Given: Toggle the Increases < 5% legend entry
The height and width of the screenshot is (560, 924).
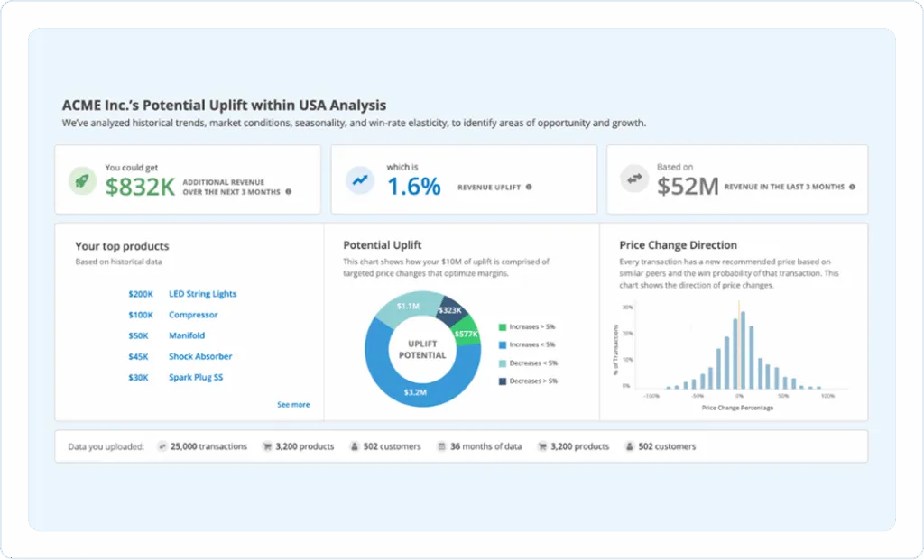Looking at the screenshot, I should tap(527, 345).
